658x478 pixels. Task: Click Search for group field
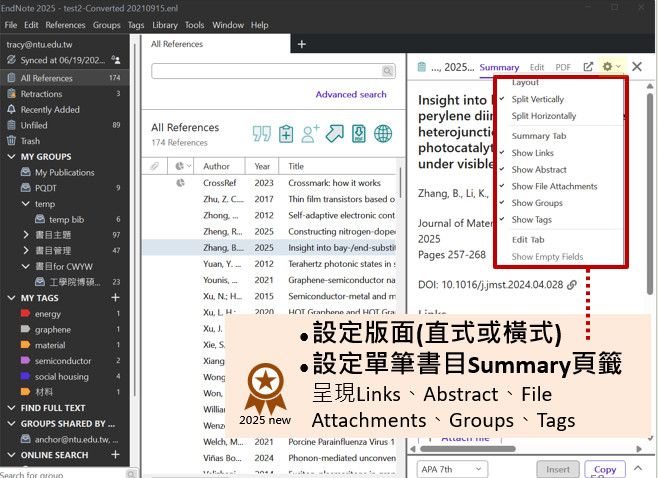tap(63, 474)
